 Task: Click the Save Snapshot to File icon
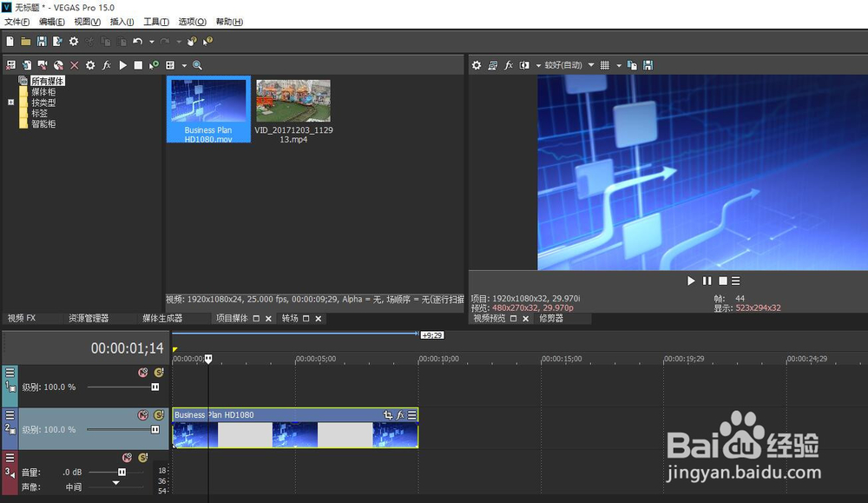click(648, 65)
